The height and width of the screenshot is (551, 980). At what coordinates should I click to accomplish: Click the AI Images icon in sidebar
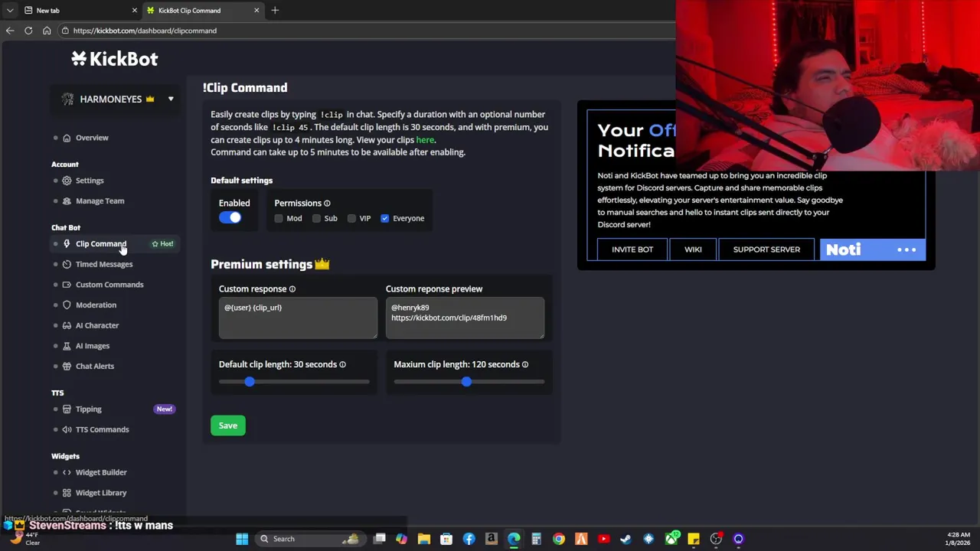67,346
